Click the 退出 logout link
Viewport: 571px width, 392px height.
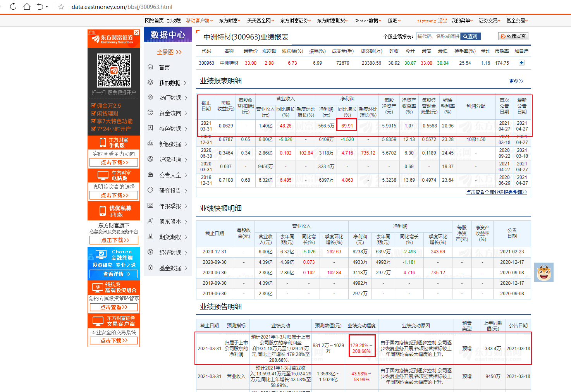(x=442, y=21)
